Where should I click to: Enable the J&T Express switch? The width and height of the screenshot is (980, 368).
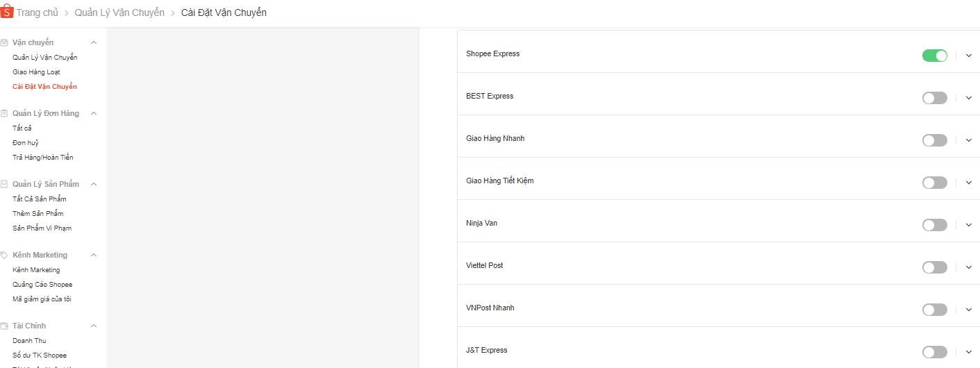coord(934,352)
